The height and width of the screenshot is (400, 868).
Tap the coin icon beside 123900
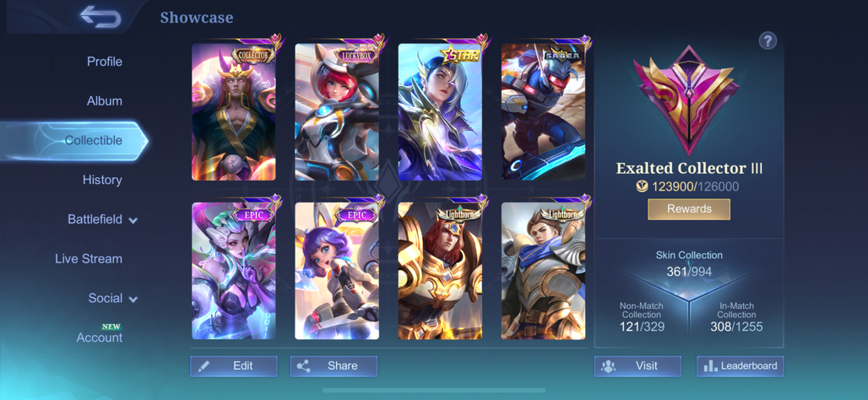pos(642,187)
